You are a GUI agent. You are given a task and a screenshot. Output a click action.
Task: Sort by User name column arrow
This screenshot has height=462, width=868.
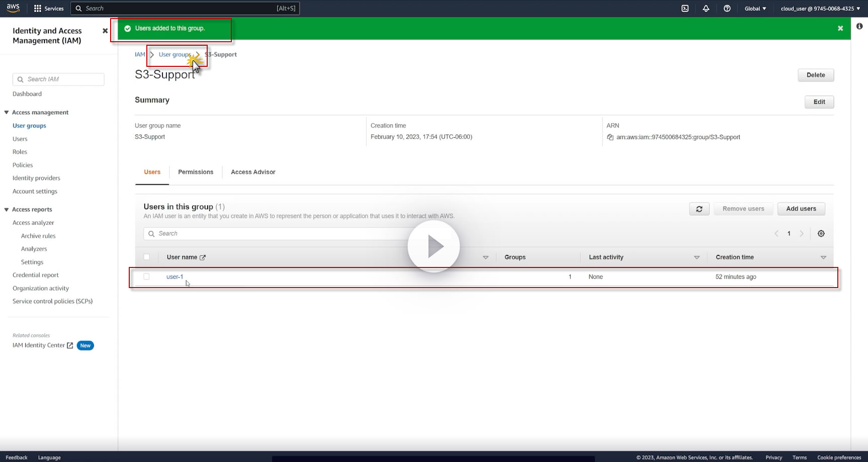click(x=486, y=257)
